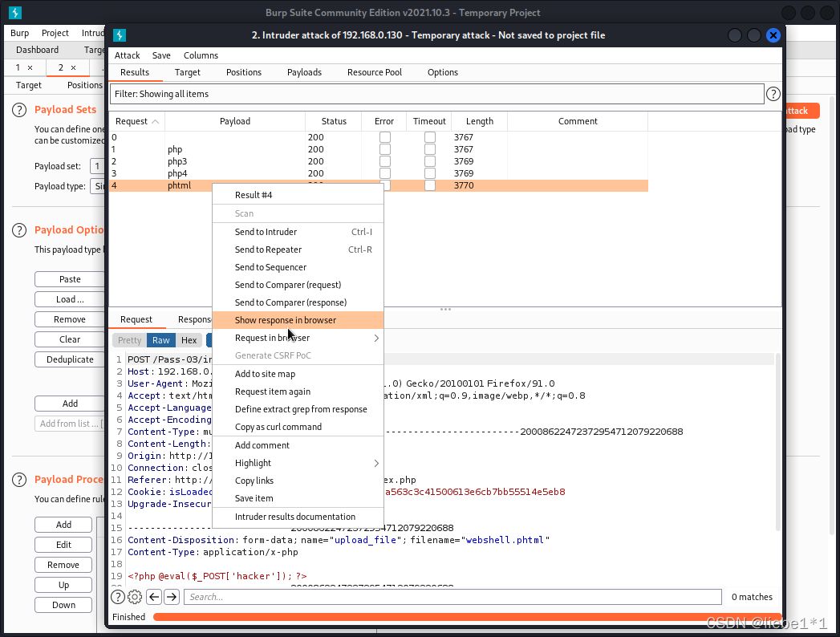The image size is (840, 637).
Task: Click the Down button in Payload Processing
Action: tap(63, 605)
